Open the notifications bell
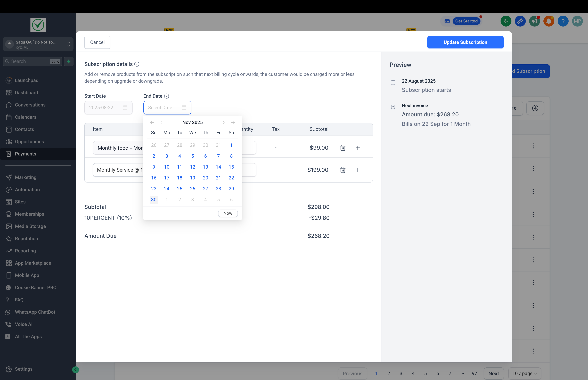Viewport: 588px width, 380px height. click(x=549, y=21)
